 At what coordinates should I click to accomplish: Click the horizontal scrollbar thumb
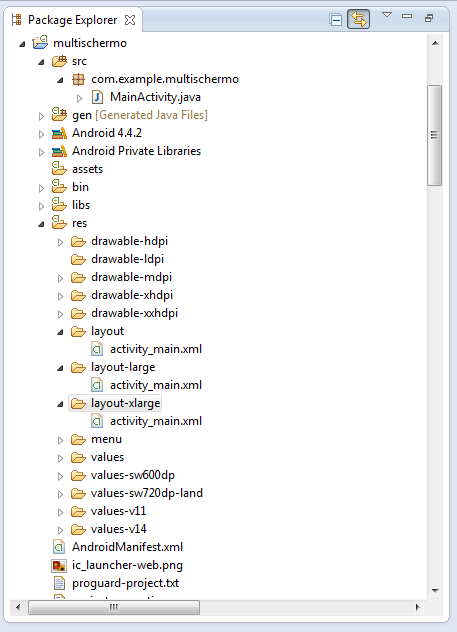(114, 607)
